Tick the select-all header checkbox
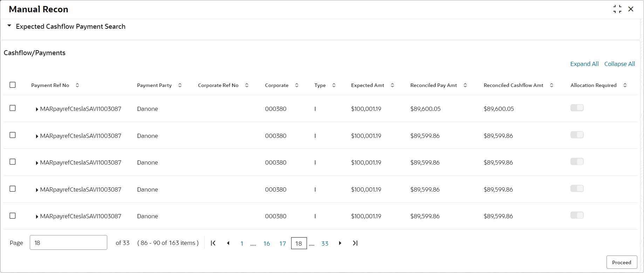This screenshot has height=273, width=644. pyautogui.click(x=13, y=85)
